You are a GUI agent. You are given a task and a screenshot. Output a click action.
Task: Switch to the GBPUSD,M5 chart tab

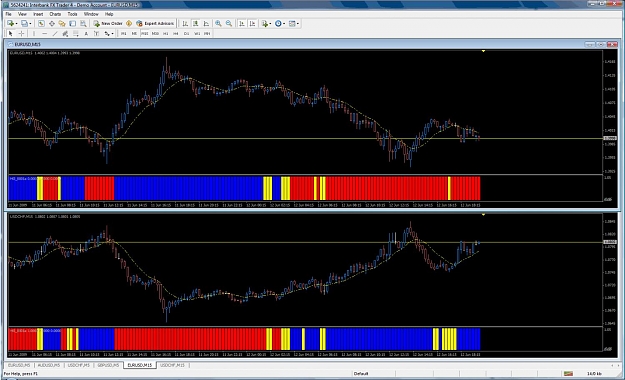coord(108,365)
